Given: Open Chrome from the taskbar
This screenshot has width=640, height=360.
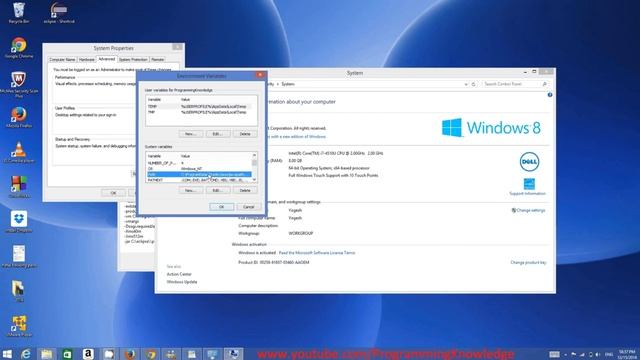Looking at the screenshot, I should 151,354.
